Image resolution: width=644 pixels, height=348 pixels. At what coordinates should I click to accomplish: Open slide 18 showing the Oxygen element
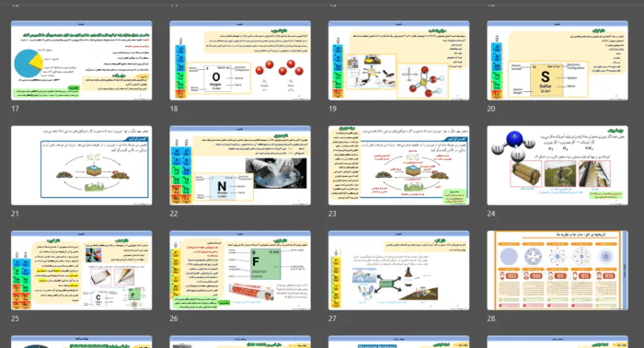[240, 61]
